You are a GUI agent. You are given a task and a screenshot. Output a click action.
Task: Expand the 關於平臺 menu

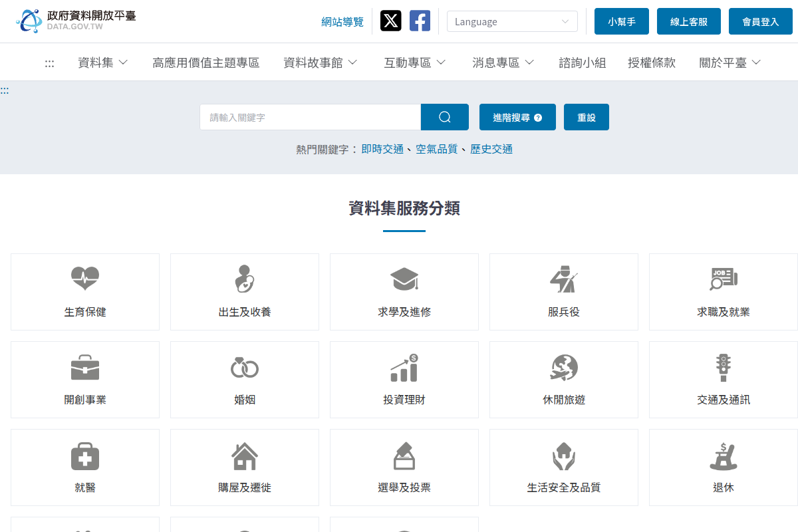(730, 63)
